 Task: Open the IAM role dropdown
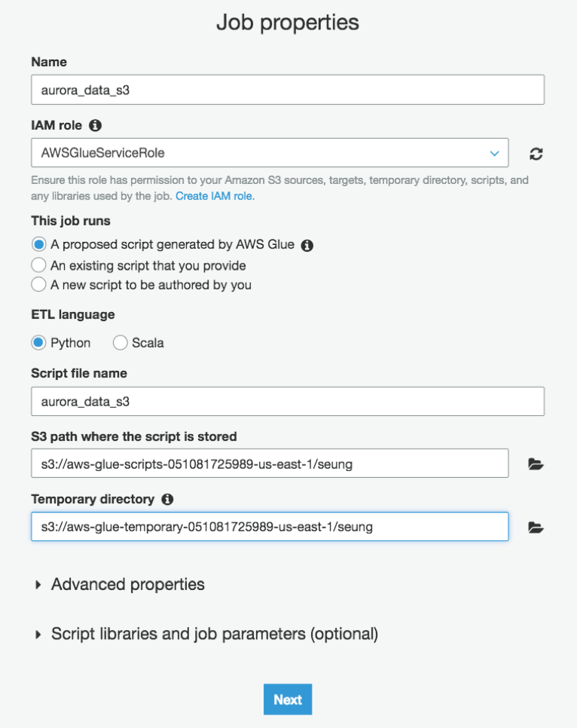tap(270, 152)
